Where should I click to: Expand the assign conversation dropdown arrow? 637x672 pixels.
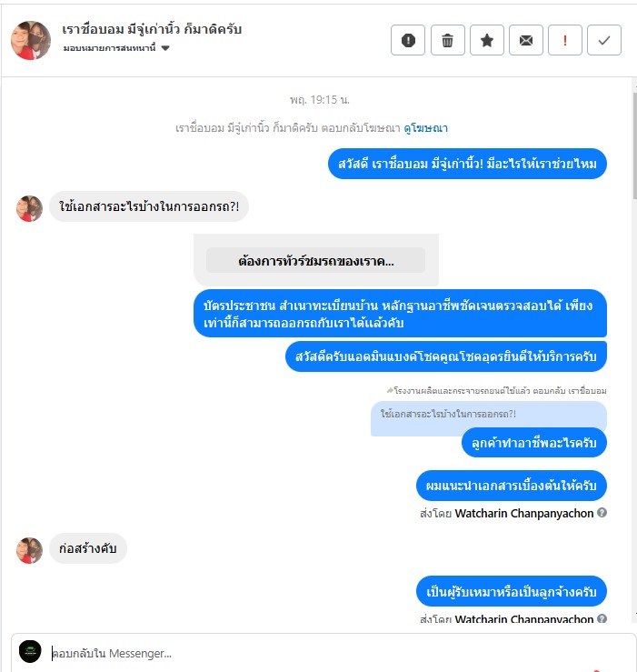coord(165,48)
